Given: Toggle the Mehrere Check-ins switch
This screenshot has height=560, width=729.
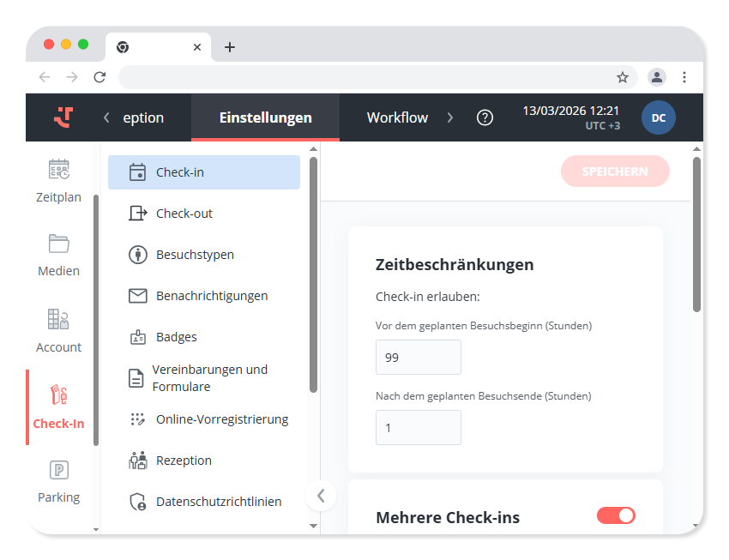Looking at the screenshot, I should pyautogui.click(x=616, y=515).
